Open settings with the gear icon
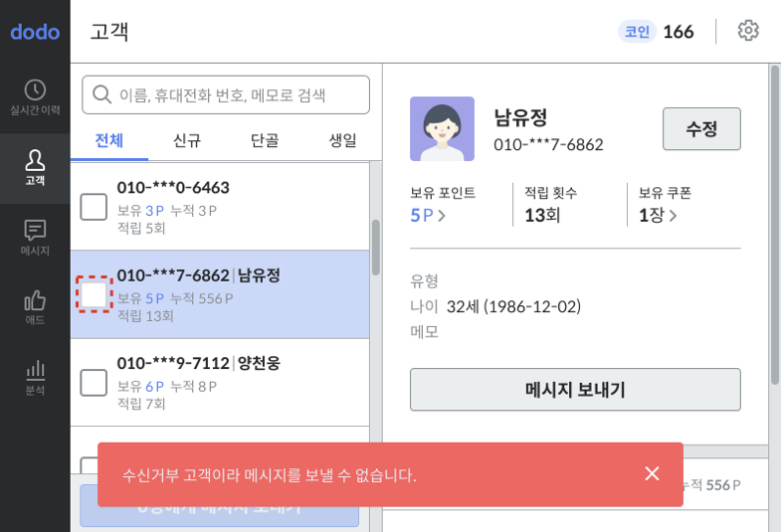781x532 pixels. [x=748, y=31]
